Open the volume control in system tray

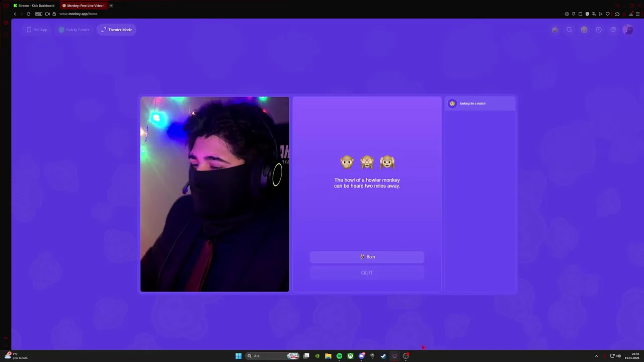pyautogui.click(x=618, y=356)
